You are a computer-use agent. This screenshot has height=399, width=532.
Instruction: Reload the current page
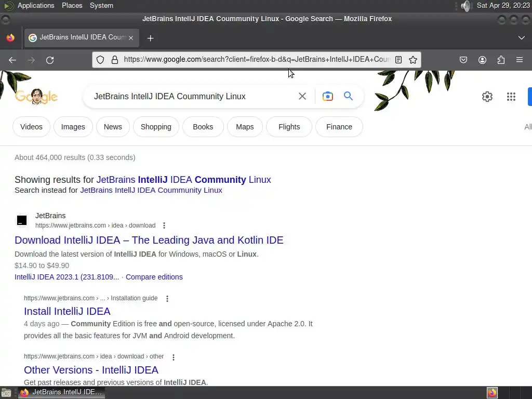tap(50, 60)
